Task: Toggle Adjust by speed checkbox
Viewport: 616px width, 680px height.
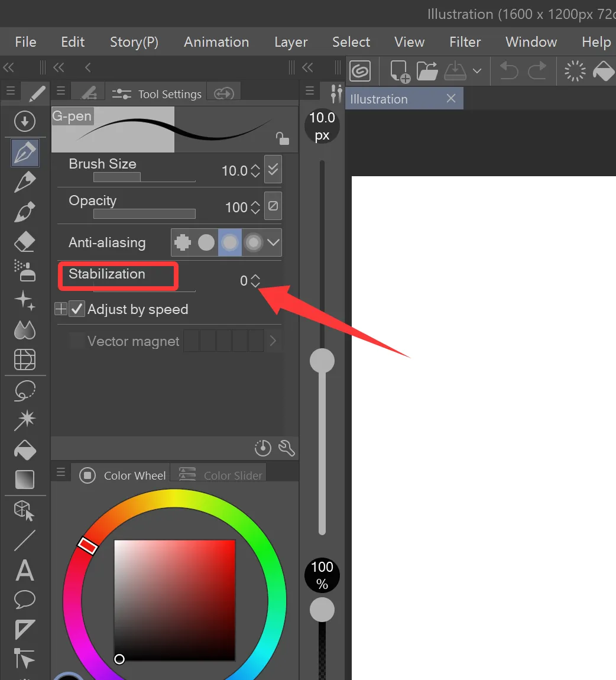Action: pos(77,309)
